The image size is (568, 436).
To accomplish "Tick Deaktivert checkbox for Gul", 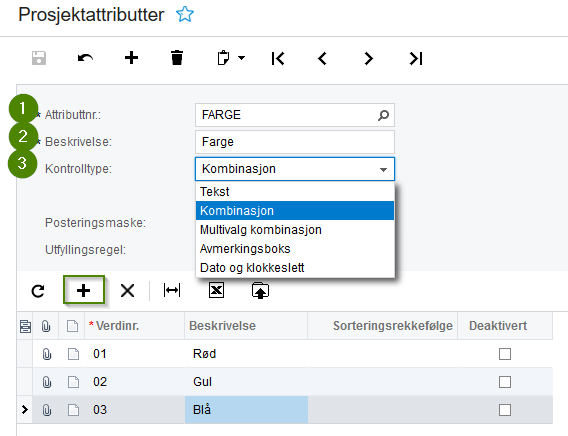I will point(505,382).
